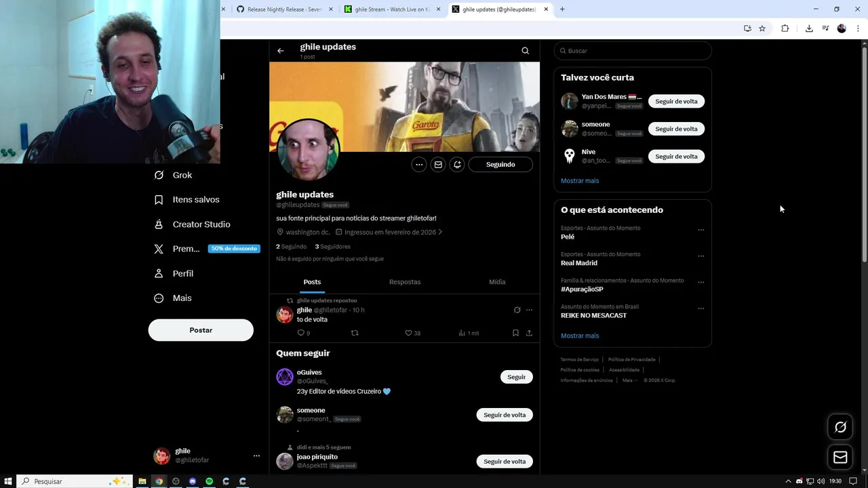Open the Chrome extensions puzzle icon
The height and width of the screenshot is (488, 868).
tap(785, 28)
